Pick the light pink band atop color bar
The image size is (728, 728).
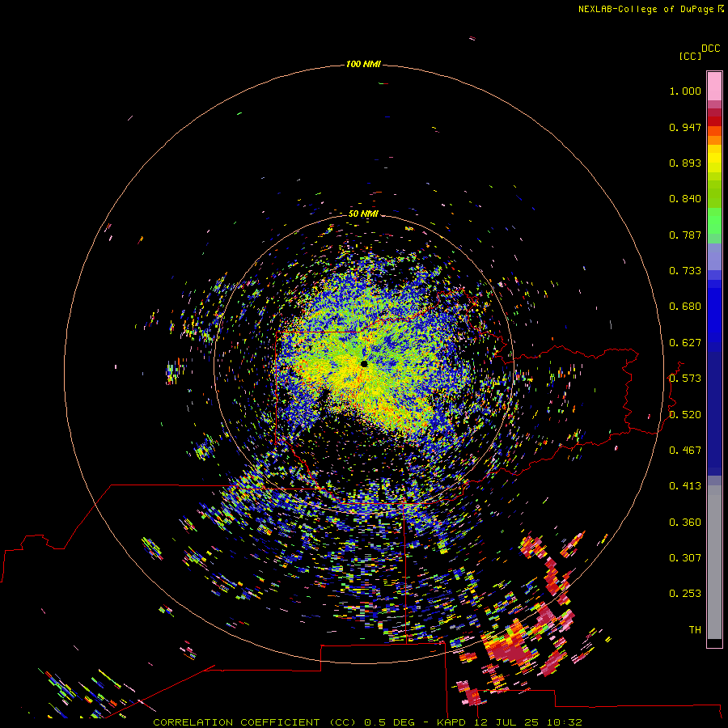[x=714, y=87]
